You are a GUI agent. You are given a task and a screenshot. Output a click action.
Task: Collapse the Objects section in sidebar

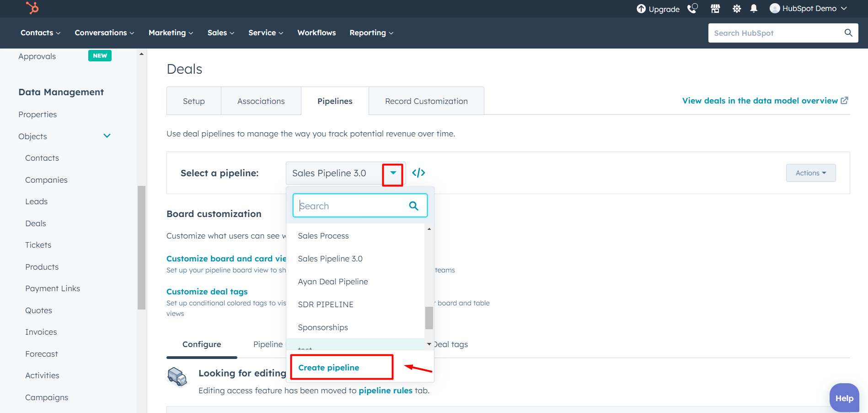(107, 136)
